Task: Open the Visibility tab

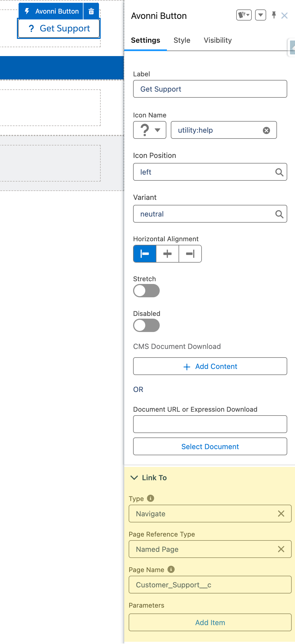Action: (x=218, y=41)
